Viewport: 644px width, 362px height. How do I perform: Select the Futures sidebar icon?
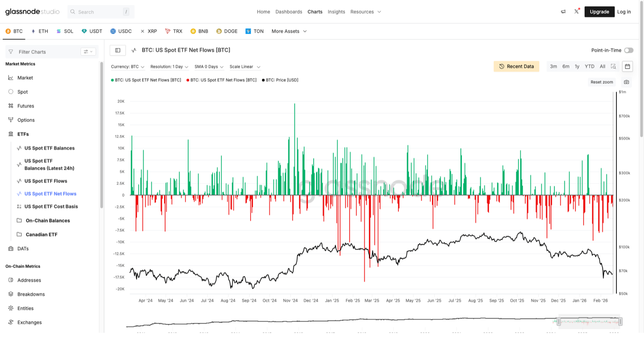coord(11,106)
